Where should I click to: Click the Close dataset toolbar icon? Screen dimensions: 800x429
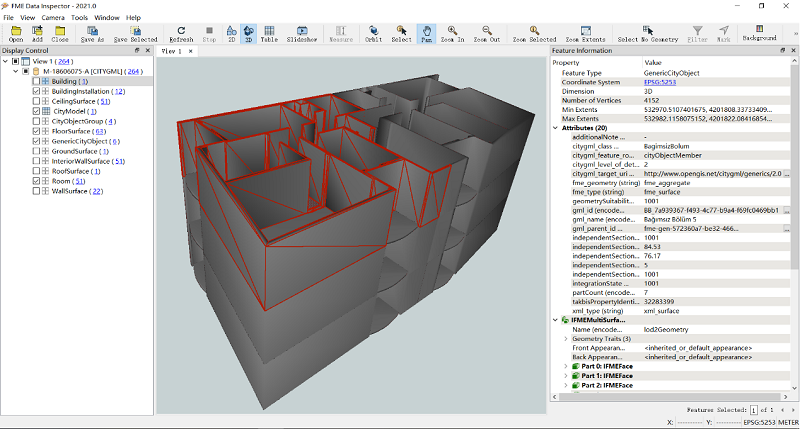click(60, 34)
